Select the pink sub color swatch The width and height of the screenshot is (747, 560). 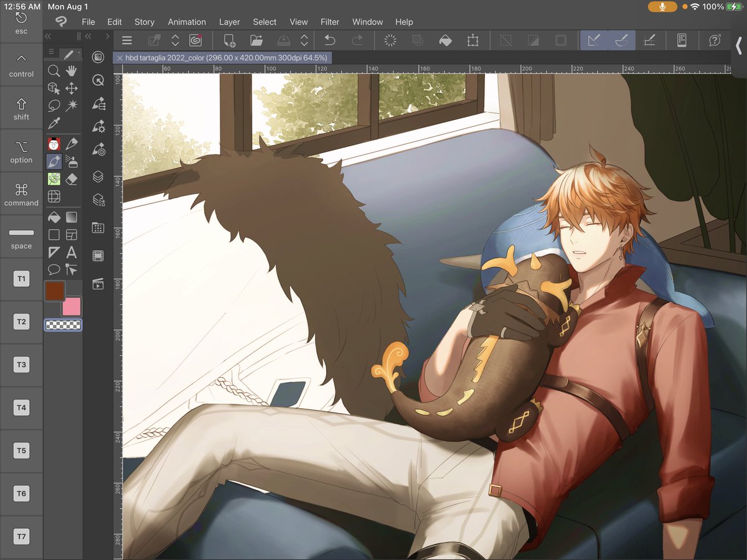pyautogui.click(x=72, y=306)
